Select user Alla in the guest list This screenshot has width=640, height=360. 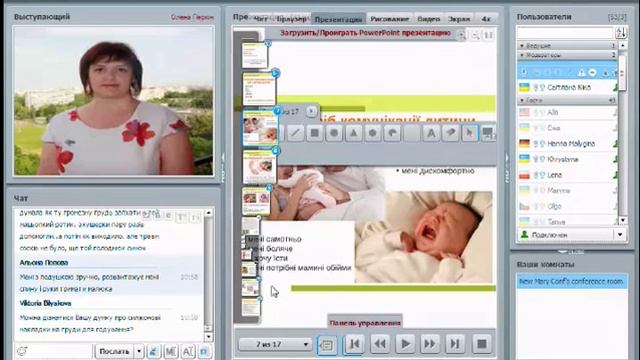click(567, 112)
